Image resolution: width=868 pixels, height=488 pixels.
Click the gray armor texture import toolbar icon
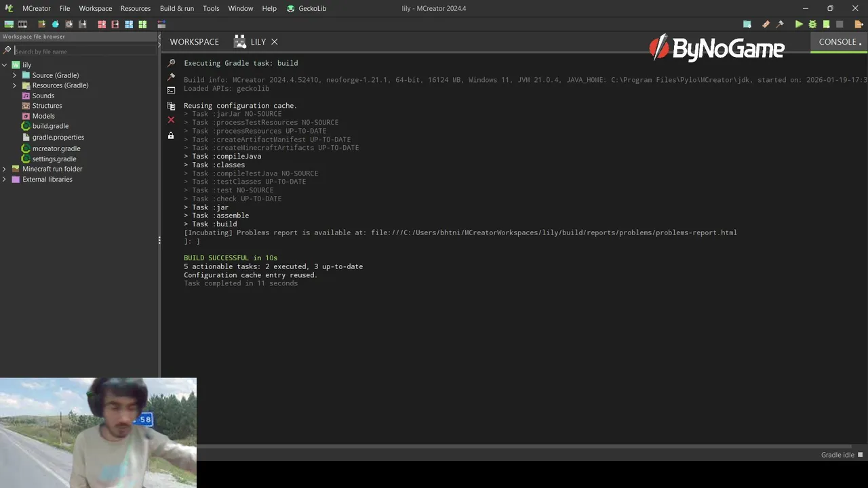pyautogui.click(x=83, y=24)
